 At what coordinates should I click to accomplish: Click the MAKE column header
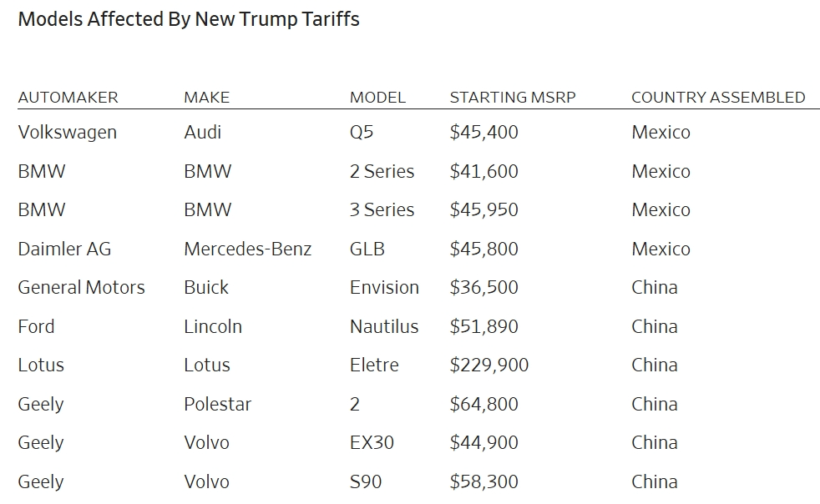(206, 98)
